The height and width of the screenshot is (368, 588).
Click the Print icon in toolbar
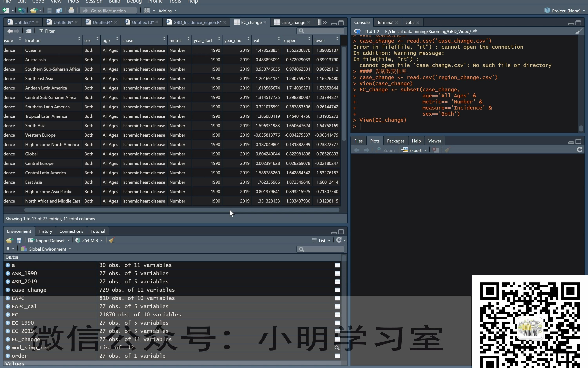tap(71, 10)
